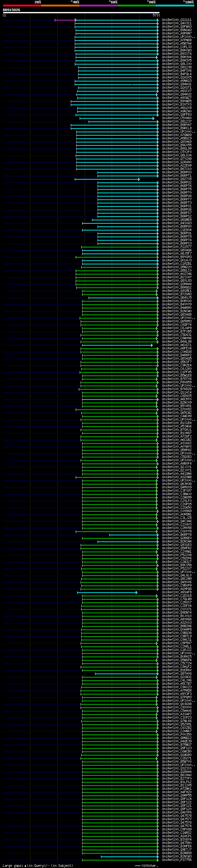Click the red 20% identity legend segment
Viewport: 197px width, 868px height.
pos(22,6)
